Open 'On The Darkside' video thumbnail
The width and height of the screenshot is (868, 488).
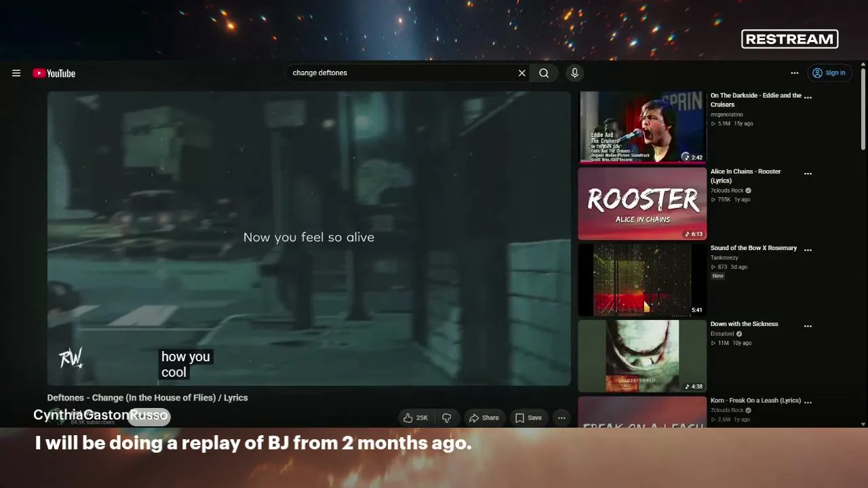point(642,127)
